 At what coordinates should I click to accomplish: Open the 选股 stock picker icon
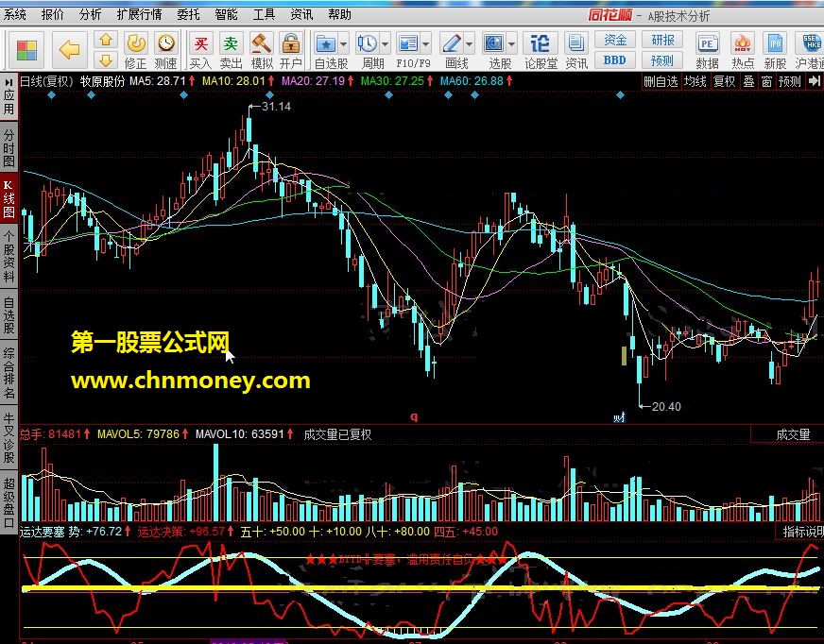(494, 44)
